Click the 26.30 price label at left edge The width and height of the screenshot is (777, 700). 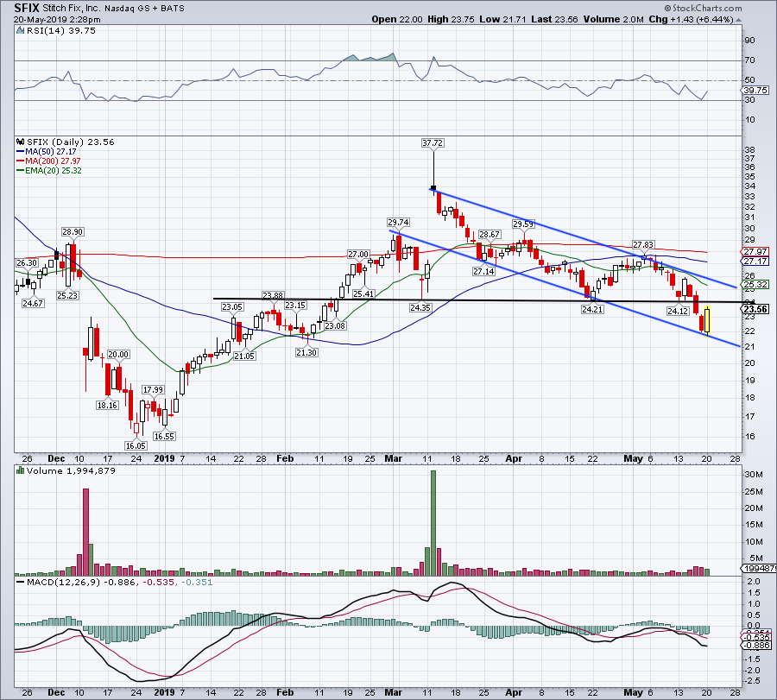tap(27, 263)
